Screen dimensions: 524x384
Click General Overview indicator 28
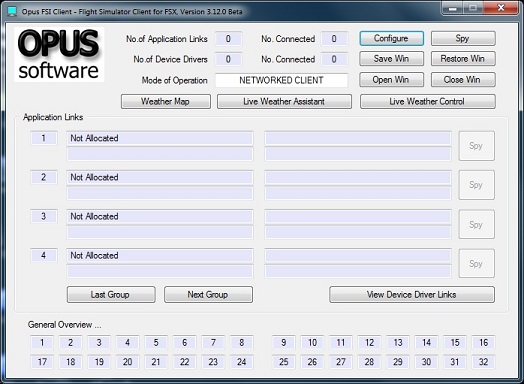[369, 362]
